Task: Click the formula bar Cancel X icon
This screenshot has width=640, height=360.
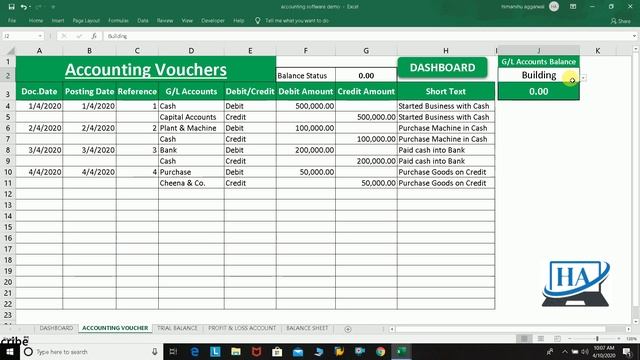Action: pos(64,36)
